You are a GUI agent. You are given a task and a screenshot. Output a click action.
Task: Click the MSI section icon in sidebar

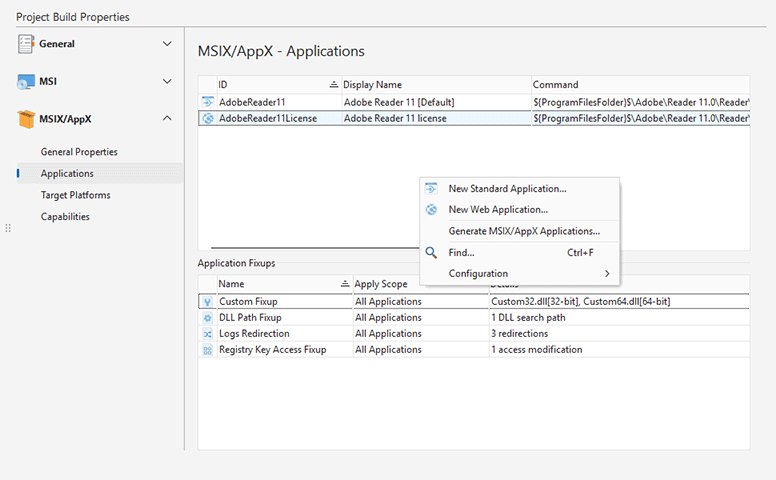[25, 81]
